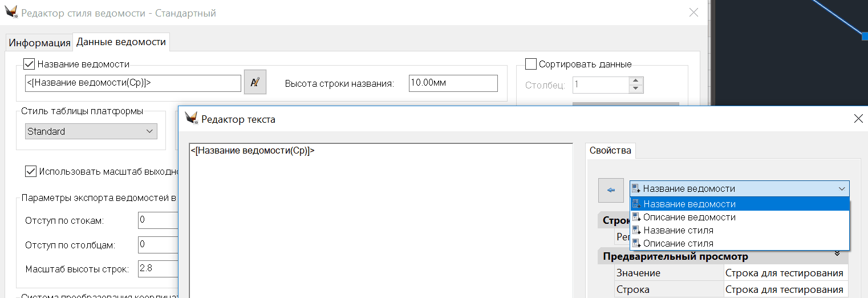The image size is (868, 298).
Task: Click the text editor icon beside the title field
Action: (x=255, y=82)
